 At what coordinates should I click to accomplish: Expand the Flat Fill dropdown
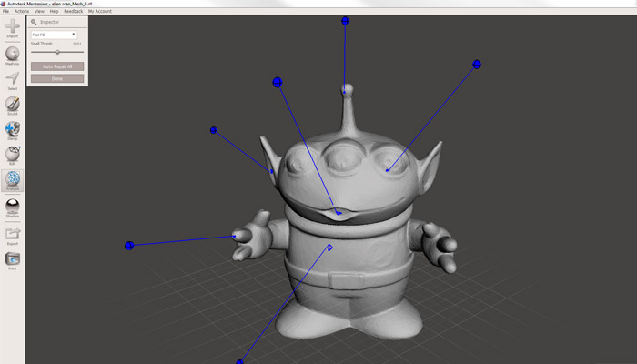(x=54, y=35)
